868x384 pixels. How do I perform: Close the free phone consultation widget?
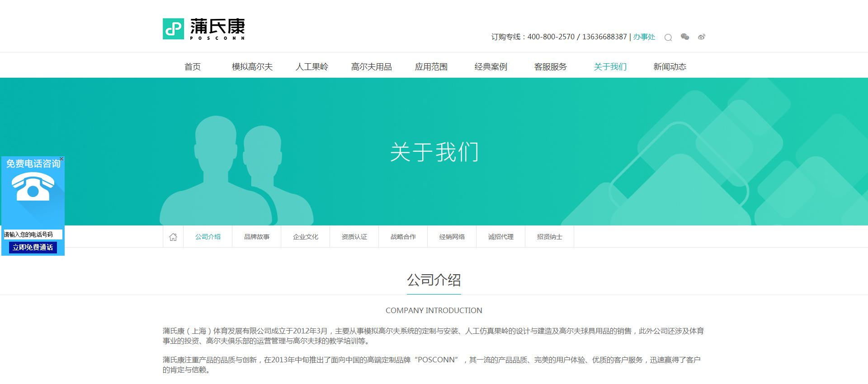(61, 159)
